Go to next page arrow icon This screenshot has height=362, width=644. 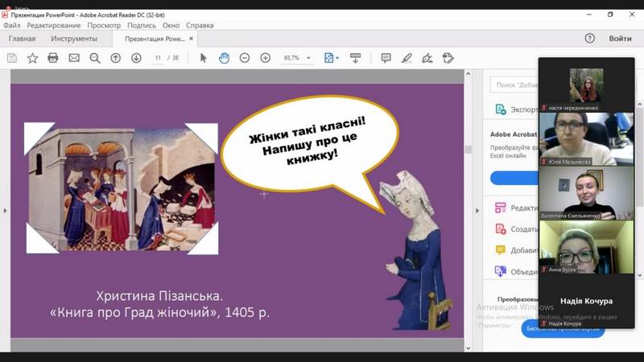(136, 58)
